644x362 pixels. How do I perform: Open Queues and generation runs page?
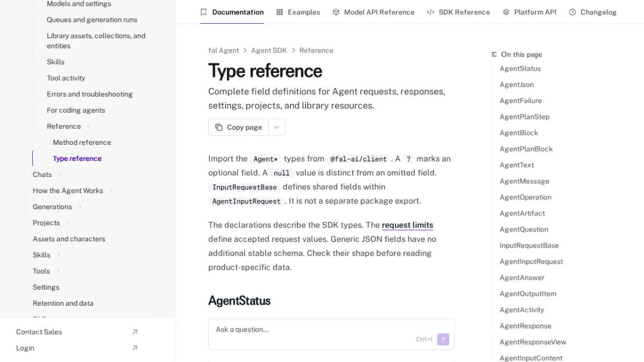(x=92, y=20)
